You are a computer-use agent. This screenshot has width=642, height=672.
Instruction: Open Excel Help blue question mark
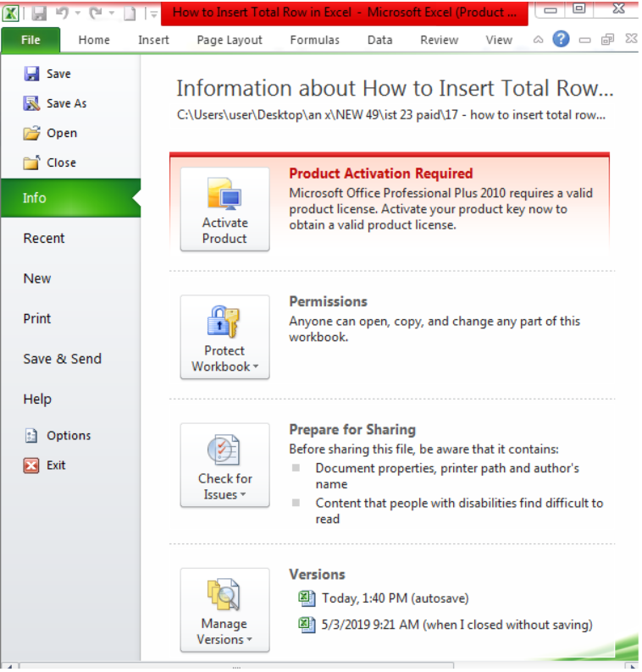pyautogui.click(x=561, y=40)
